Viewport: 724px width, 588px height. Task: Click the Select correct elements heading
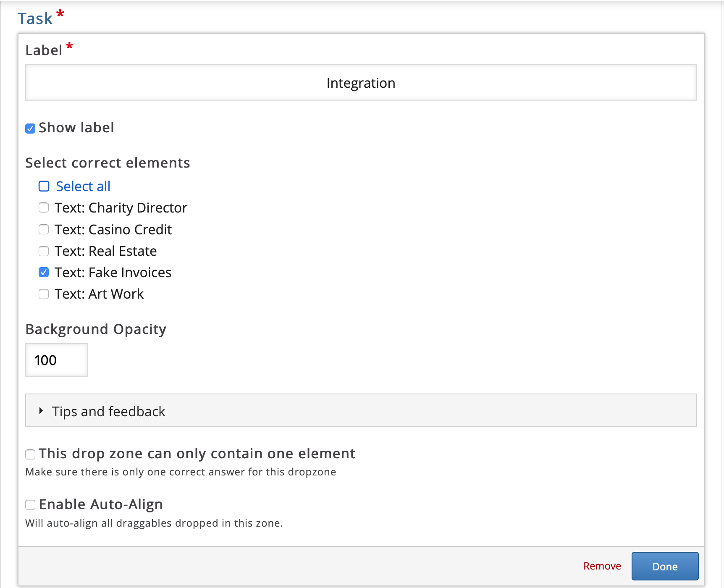108,163
